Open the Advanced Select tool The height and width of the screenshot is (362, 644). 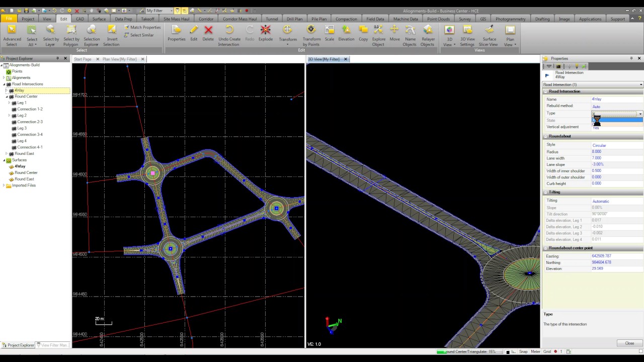12,35
